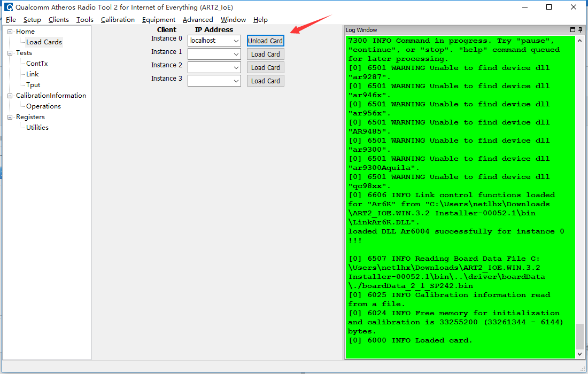588x374 pixels.
Task: Click the Qualcomm app icon in title bar
Action: tap(8, 7)
